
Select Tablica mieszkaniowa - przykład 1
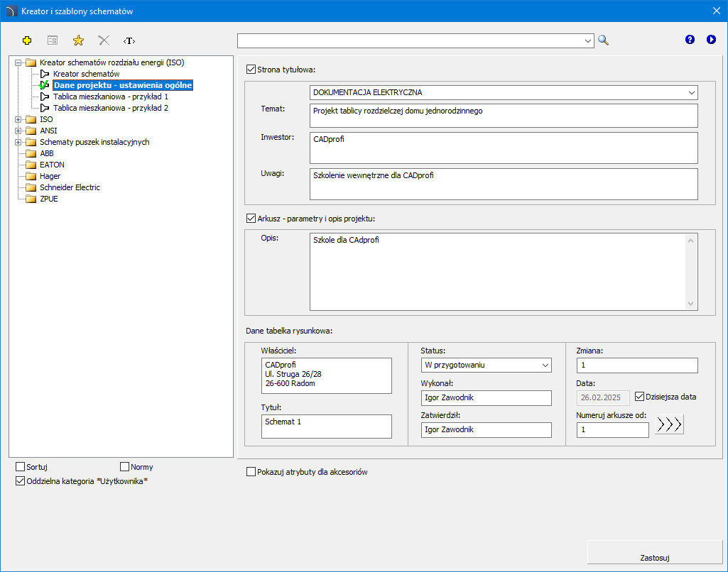[x=110, y=97]
